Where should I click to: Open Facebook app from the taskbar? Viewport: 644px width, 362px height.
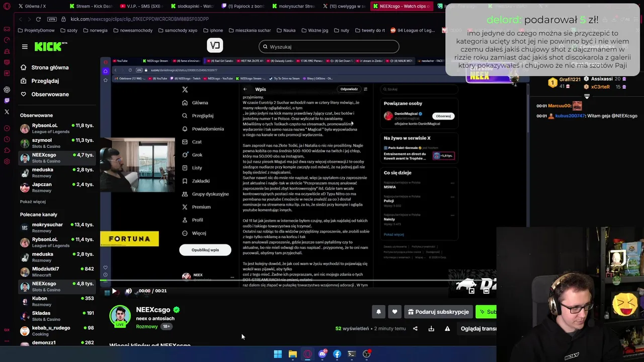[x=337, y=354]
